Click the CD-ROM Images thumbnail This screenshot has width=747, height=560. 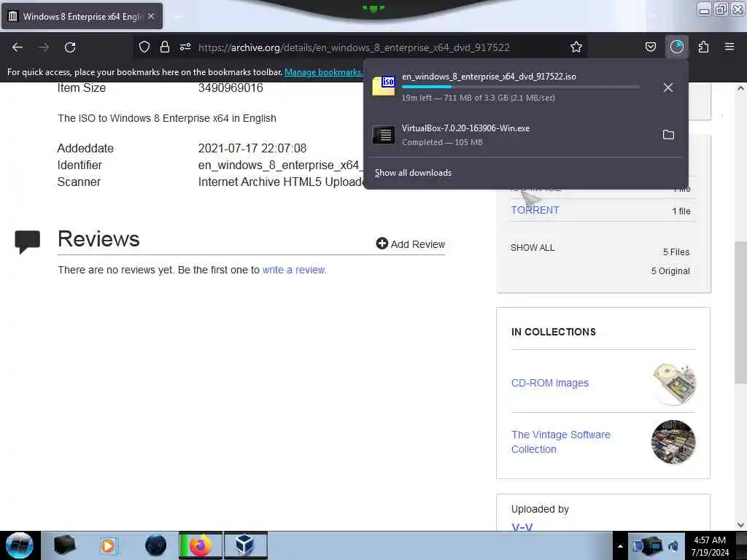click(673, 384)
